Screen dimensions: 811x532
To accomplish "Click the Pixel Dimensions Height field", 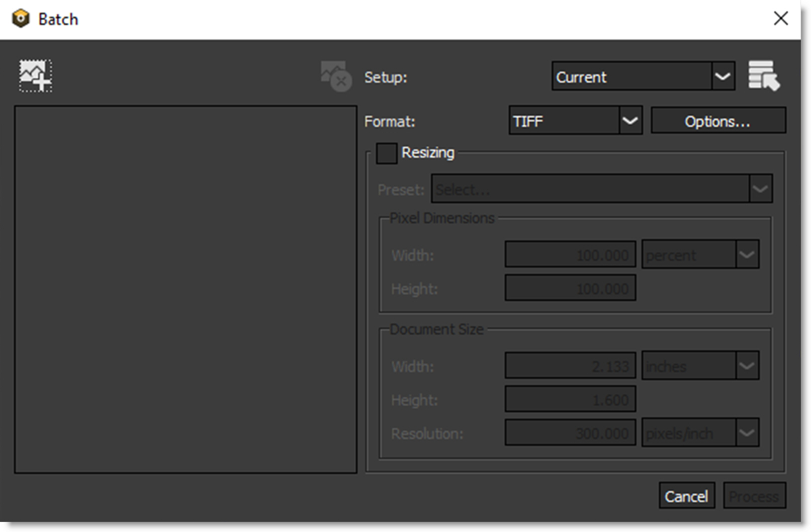I will pyautogui.click(x=570, y=288).
